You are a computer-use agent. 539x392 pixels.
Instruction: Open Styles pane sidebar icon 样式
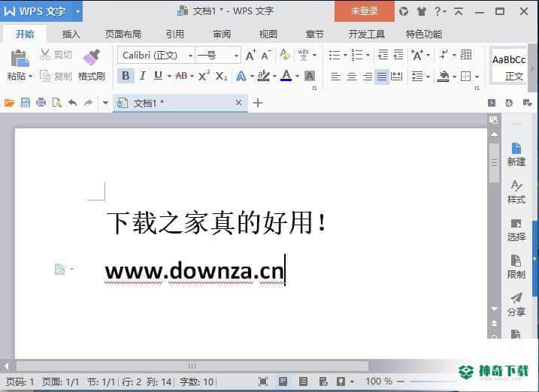tap(516, 192)
